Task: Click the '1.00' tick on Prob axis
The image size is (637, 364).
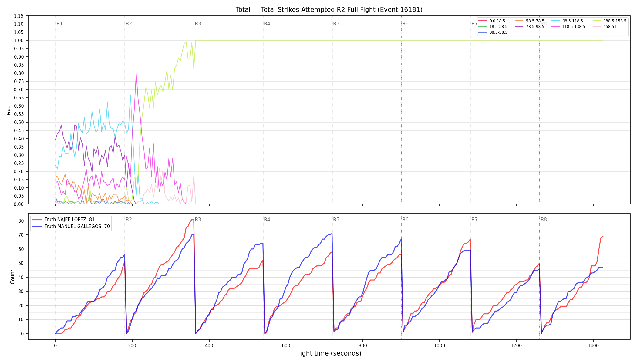Action: coord(19,40)
